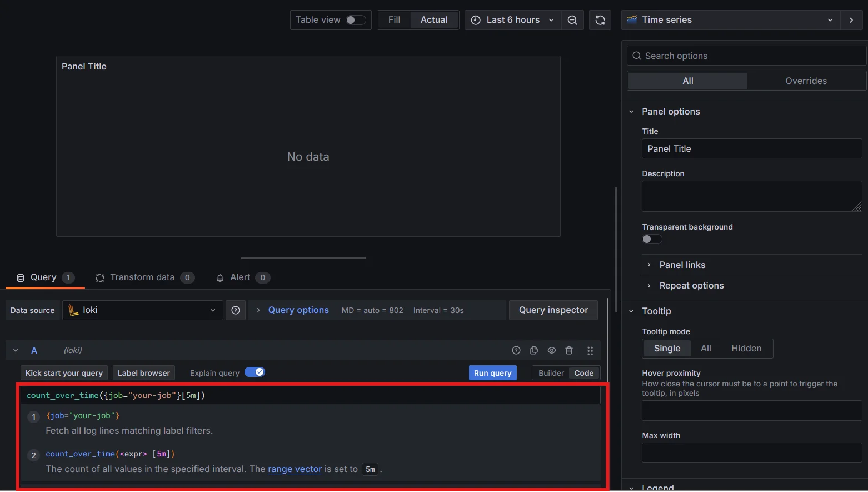
Task: Open the loki data source dropdown
Action: [143, 310]
